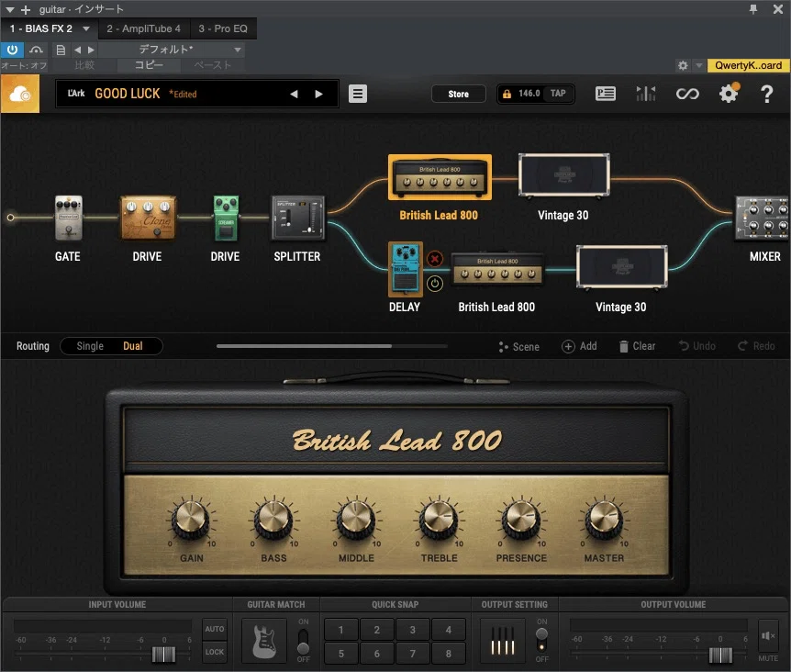Go to the next BIAS preset
The image size is (791, 672).
[318, 94]
